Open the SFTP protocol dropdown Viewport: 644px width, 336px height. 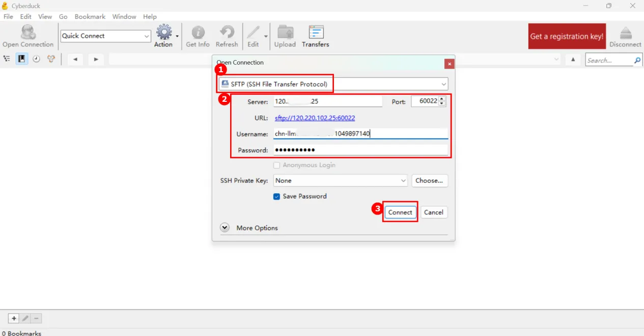[333, 84]
